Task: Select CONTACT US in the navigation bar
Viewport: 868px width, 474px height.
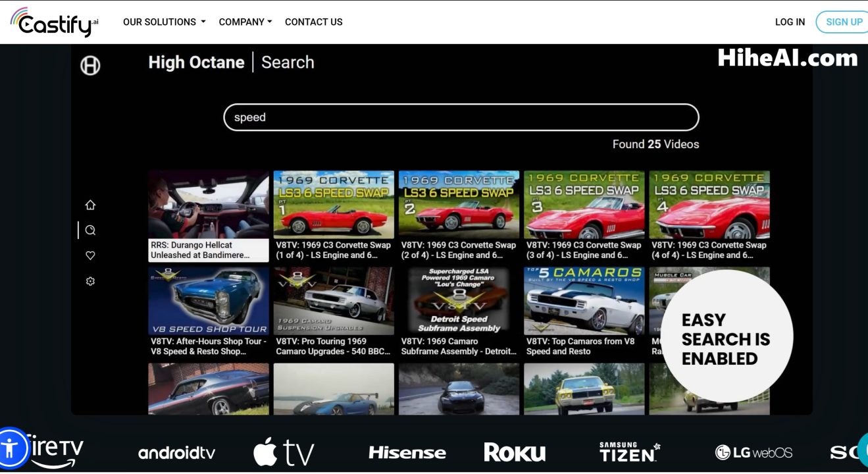Action: point(313,22)
